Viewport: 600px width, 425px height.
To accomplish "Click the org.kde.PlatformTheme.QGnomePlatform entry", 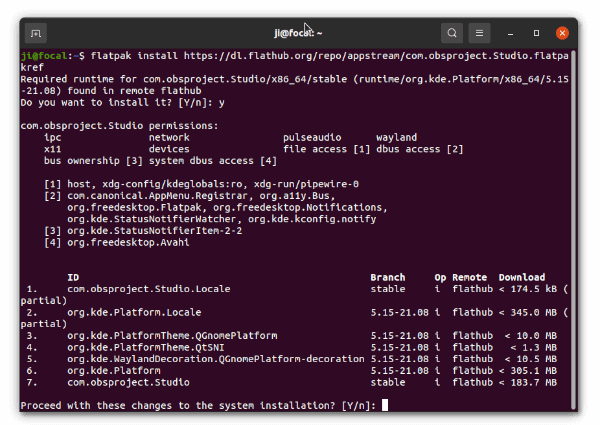I will pos(172,335).
